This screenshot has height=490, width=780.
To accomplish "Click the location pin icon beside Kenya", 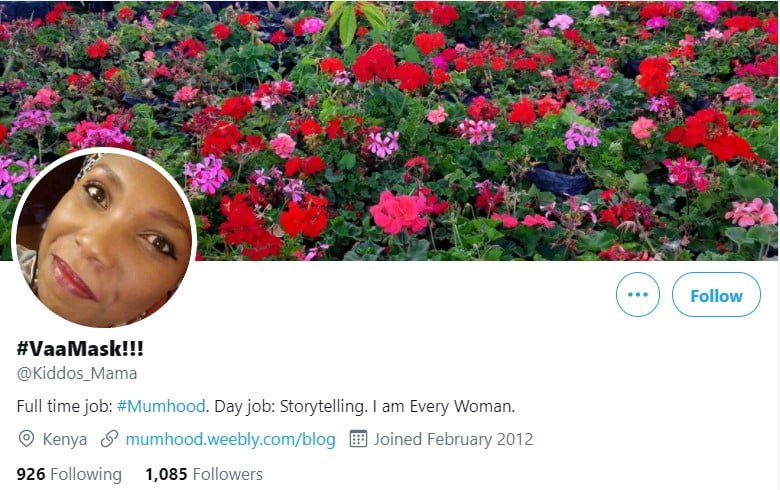I will 26,439.
